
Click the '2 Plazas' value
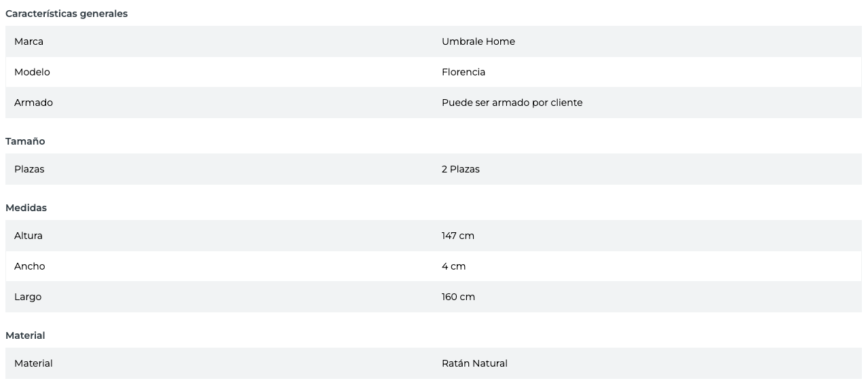click(x=460, y=169)
